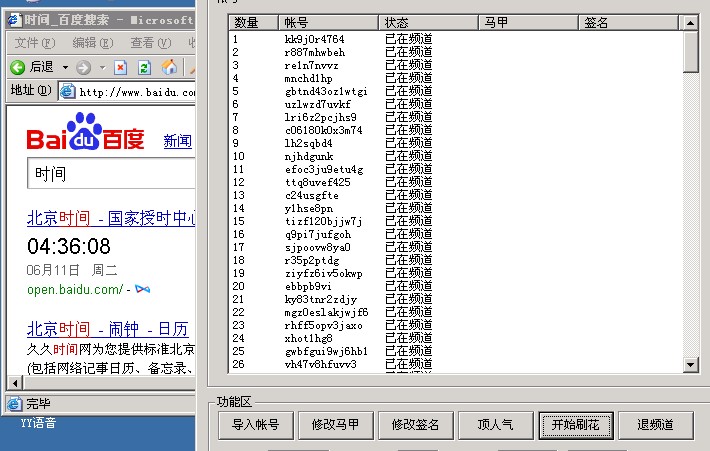
Task: Click the account list scroll-up arrow
Action: tap(690, 23)
